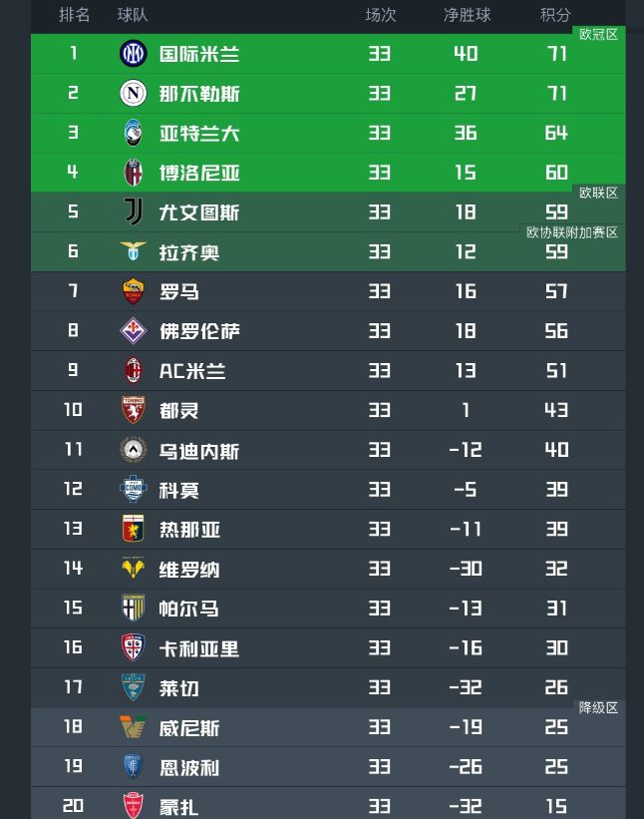Click the Cagliari (卡利亚里) club crest
Screen dimensions: 644x819
tap(133, 647)
